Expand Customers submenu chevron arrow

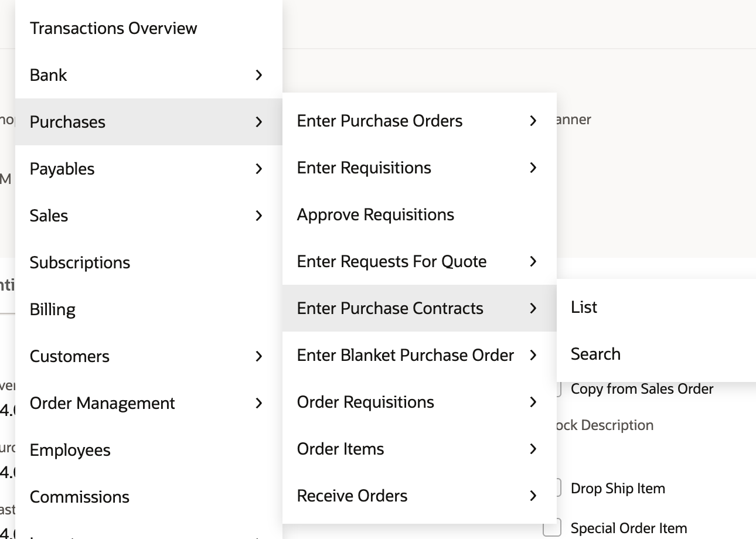259,356
